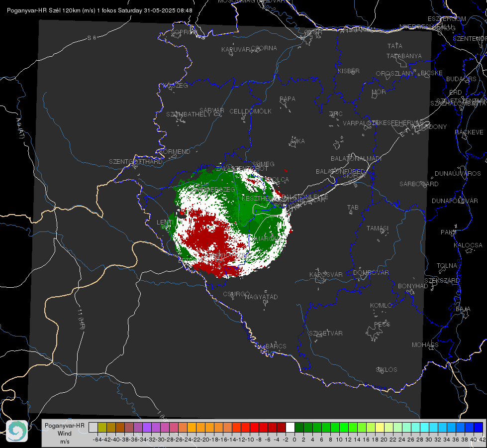Select the TATABANYA city label
Screen dimensions: 487x448
tap(404, 56)
